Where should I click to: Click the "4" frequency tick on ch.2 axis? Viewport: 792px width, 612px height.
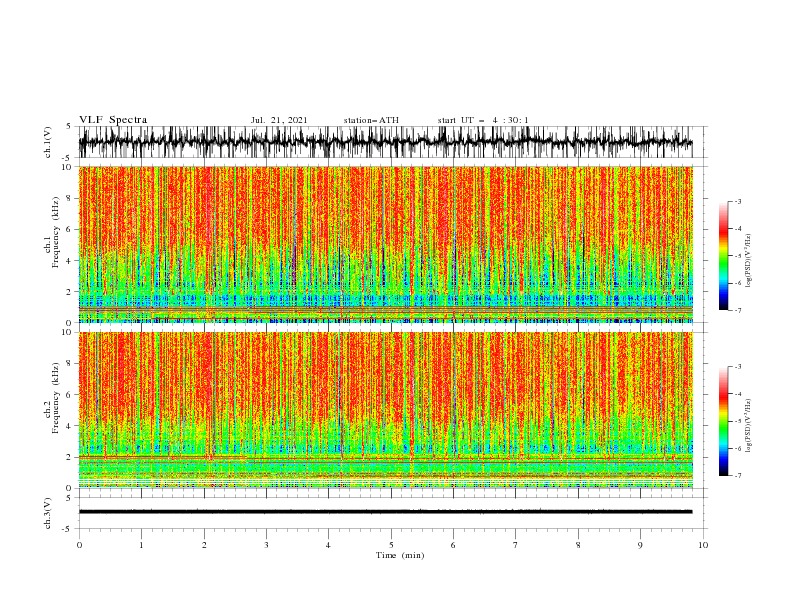71,426
